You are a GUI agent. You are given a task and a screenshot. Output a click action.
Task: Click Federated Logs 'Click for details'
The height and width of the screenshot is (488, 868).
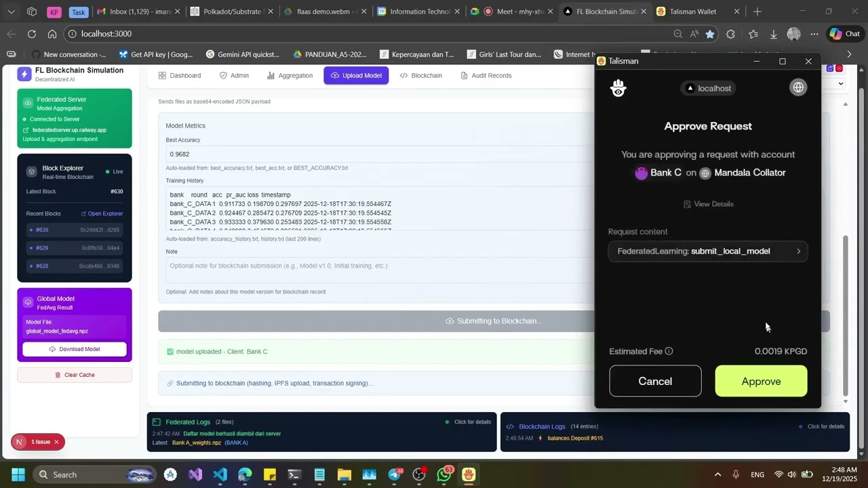472,422
